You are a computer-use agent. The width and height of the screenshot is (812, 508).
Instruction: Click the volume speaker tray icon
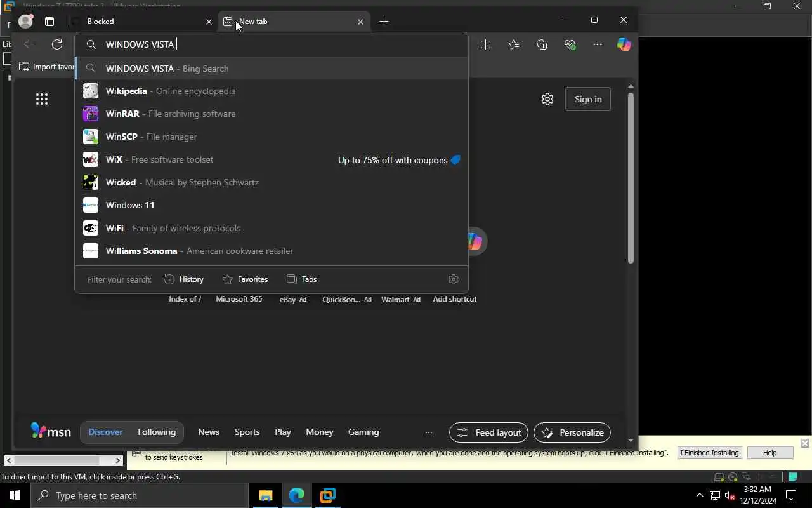(730, 496)
